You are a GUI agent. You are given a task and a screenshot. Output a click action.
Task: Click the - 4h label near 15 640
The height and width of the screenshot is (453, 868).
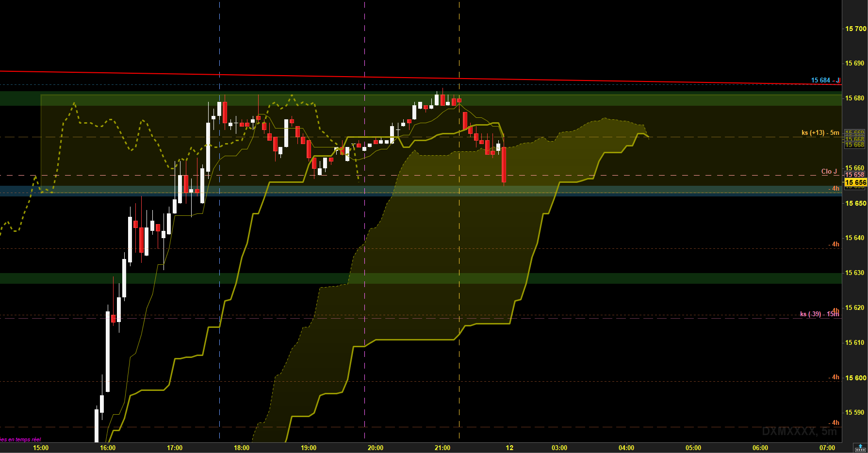[x=834, y=244]
